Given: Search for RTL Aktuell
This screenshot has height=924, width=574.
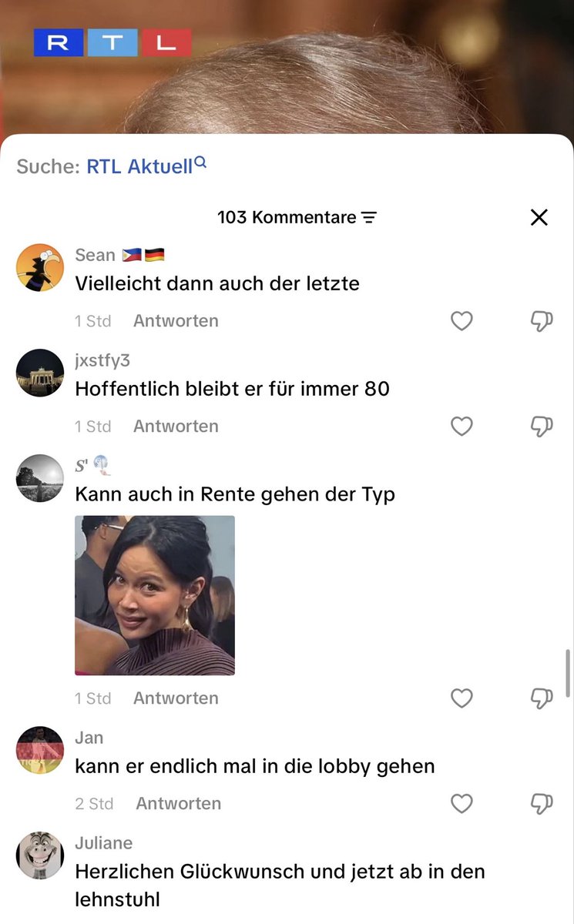Looking at the screenshot, I should [146, 166].
